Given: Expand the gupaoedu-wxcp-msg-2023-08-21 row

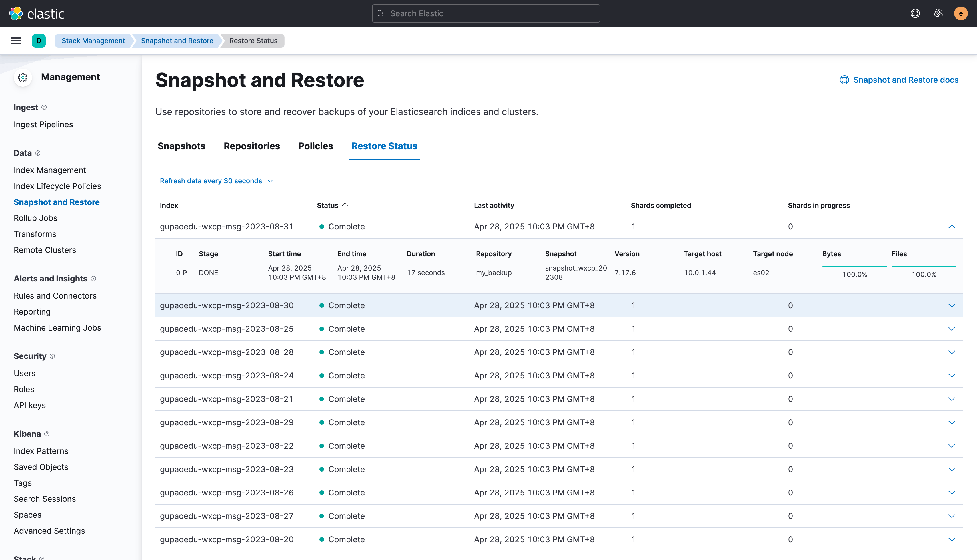Looking at the screenshot, I should tap(952, 399).
